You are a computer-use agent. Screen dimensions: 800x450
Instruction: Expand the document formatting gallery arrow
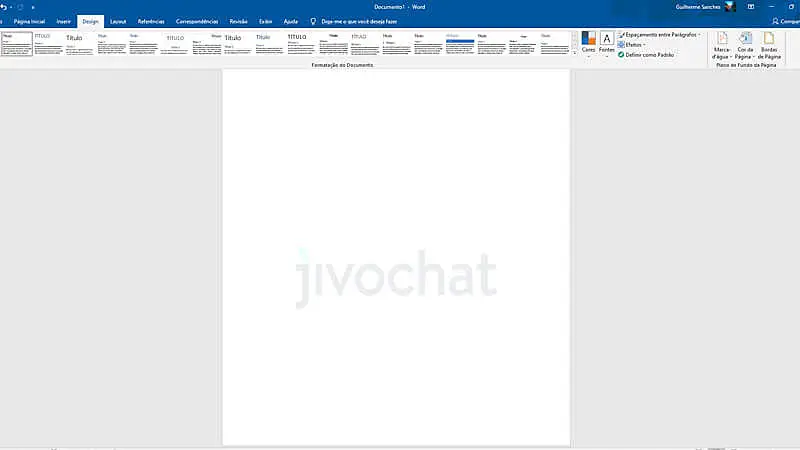(574, 52)
